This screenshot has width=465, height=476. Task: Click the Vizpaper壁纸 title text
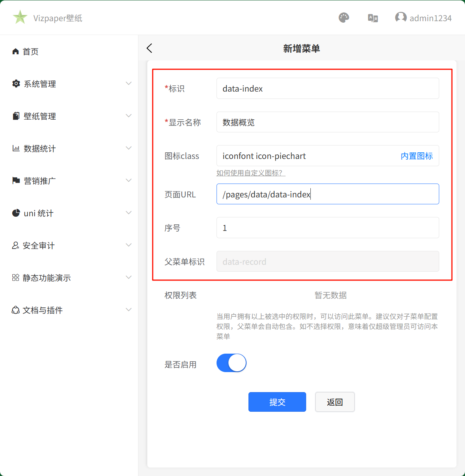tap(58, 18)
